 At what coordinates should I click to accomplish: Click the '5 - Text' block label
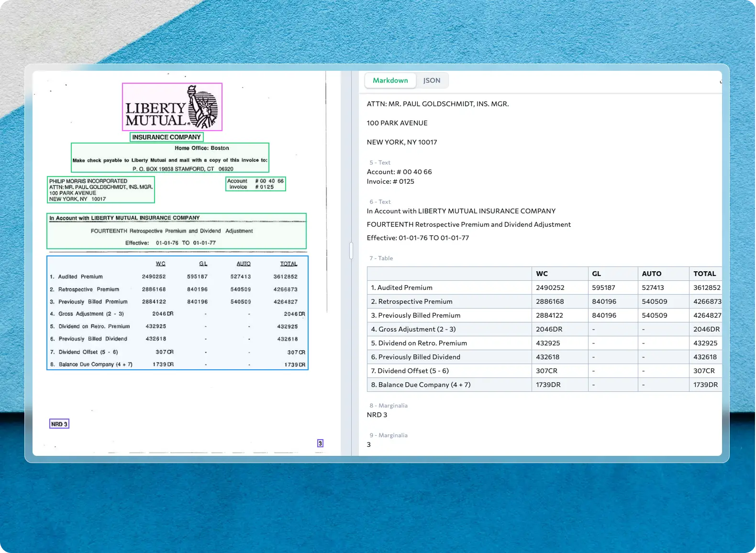[x=380, y=163]
